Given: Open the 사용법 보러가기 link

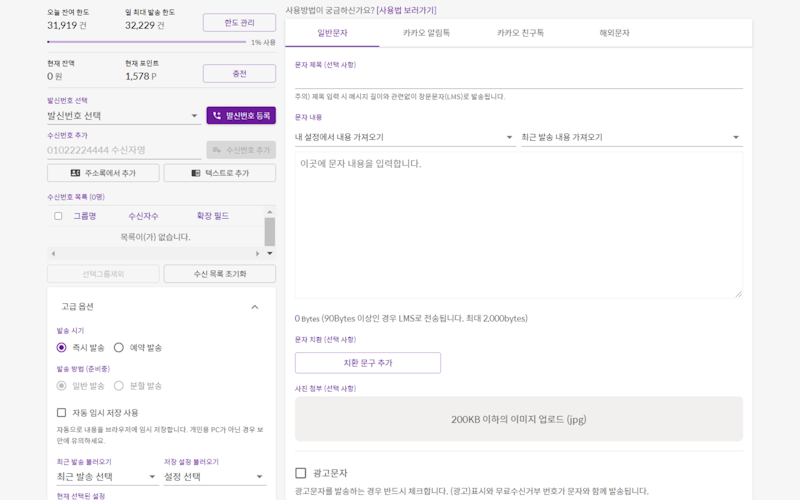Looking at the screenshot, I should [x=406, y=10].
